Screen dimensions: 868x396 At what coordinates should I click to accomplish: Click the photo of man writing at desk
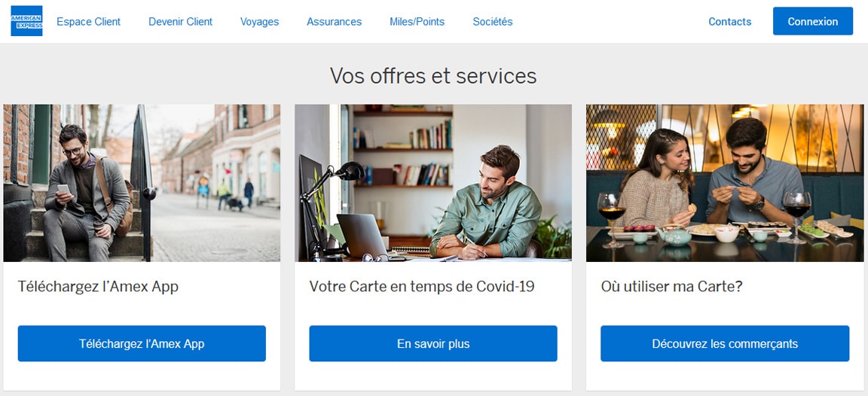(x=433, y=183)
